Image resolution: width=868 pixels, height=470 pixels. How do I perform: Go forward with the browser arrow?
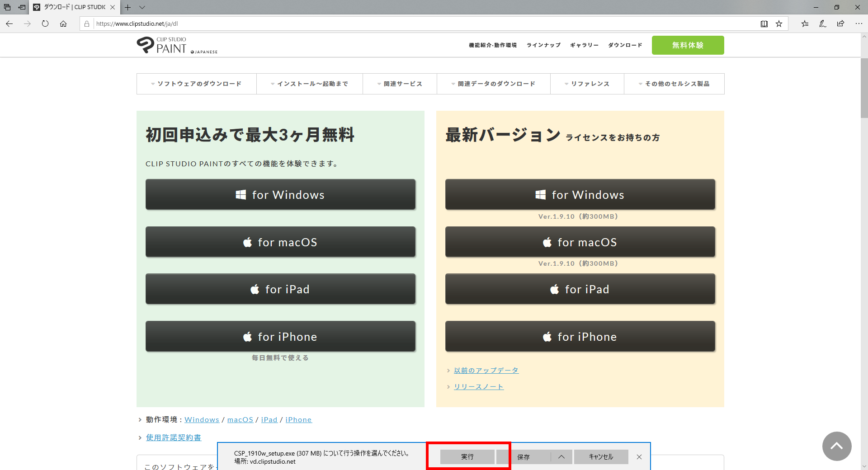pyautogui.click(x=27, y=23)
